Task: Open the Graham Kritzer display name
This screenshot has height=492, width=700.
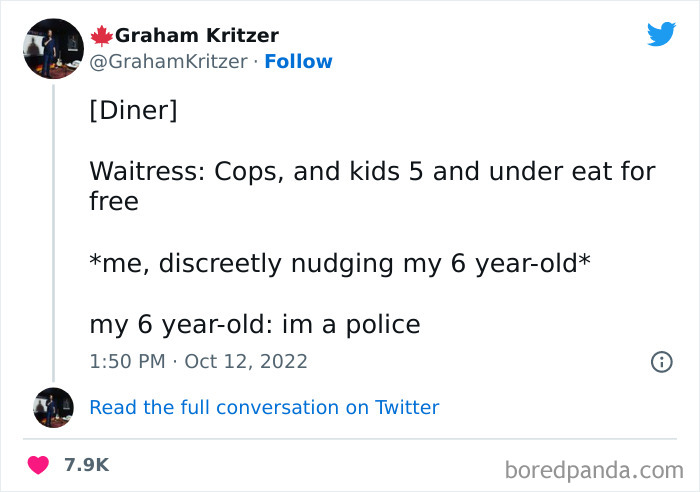Action: tap(197, 36)
